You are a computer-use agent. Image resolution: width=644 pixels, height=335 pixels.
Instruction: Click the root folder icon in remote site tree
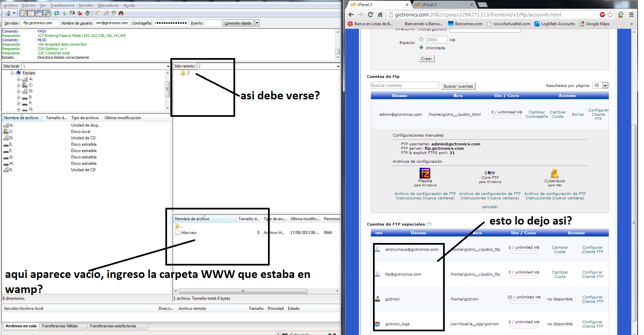click(183, 73)
